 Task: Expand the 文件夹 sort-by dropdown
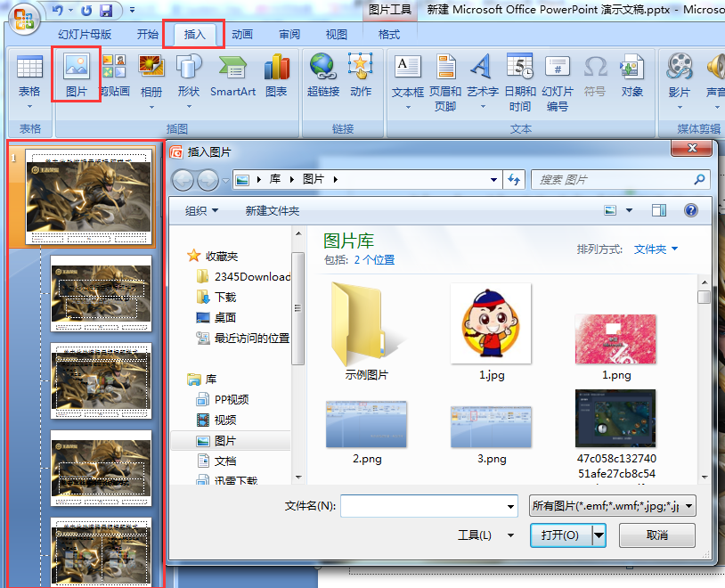coord(656,249)
